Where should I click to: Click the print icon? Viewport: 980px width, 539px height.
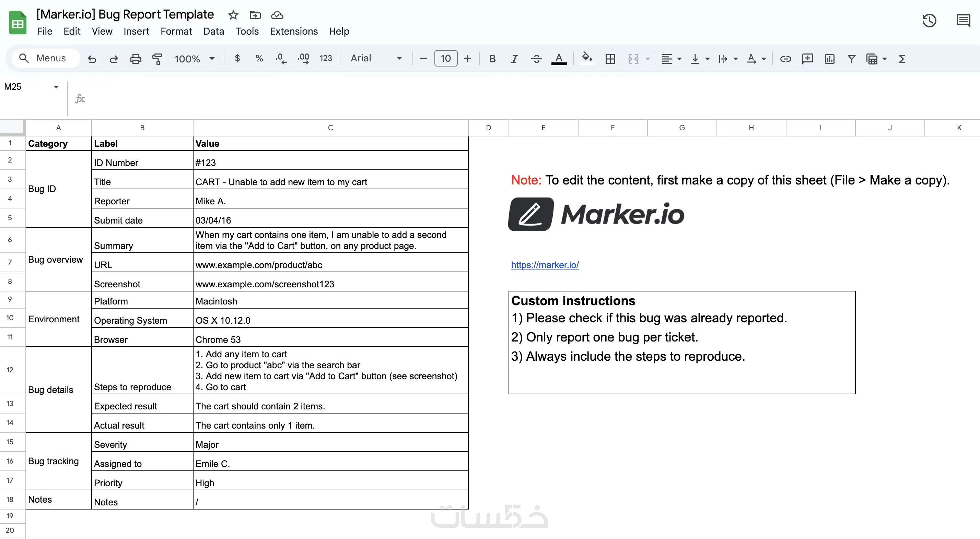click(x=136, y=59)
